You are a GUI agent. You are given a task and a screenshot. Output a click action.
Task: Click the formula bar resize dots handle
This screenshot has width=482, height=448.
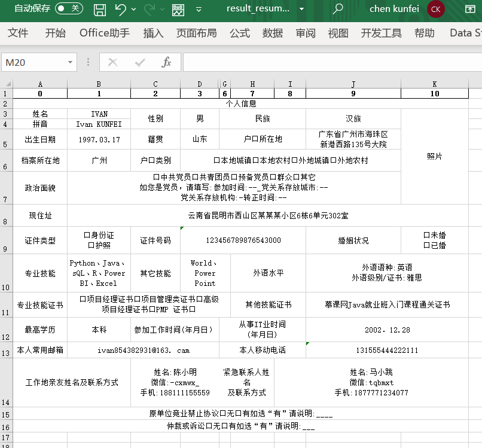click(89, 62)
